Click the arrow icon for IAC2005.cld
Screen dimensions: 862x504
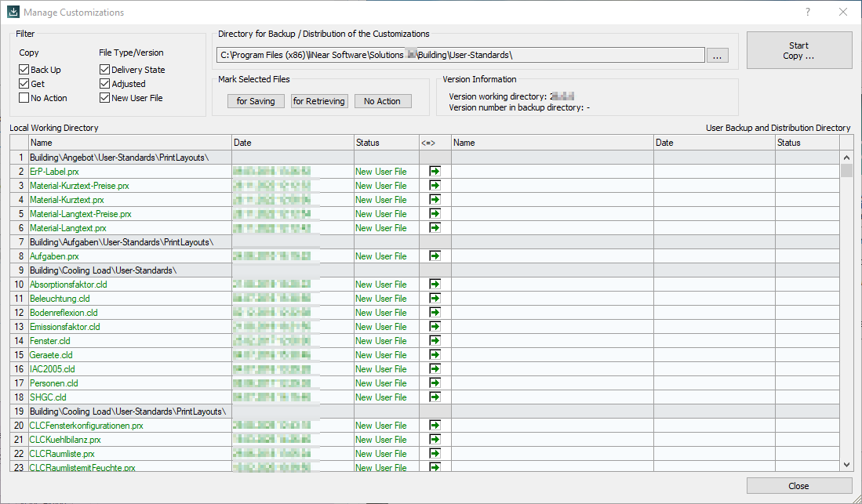[x=435, y=369]
